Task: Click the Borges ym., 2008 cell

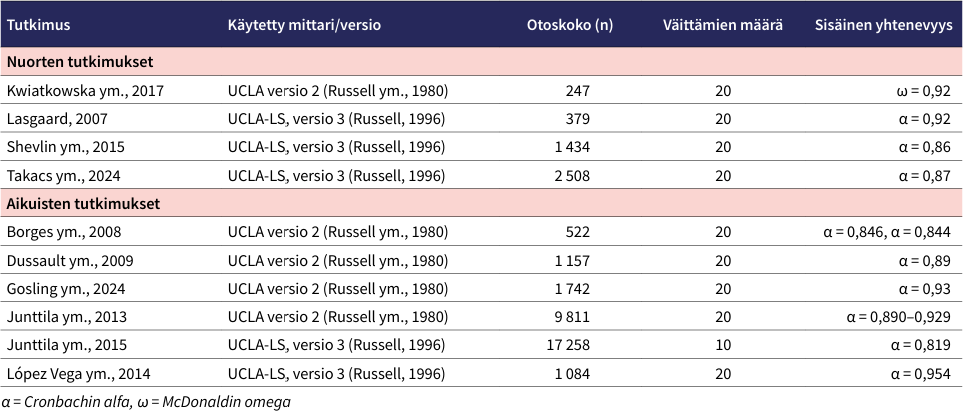Action: pyautogui.click(x=64, y=232)
